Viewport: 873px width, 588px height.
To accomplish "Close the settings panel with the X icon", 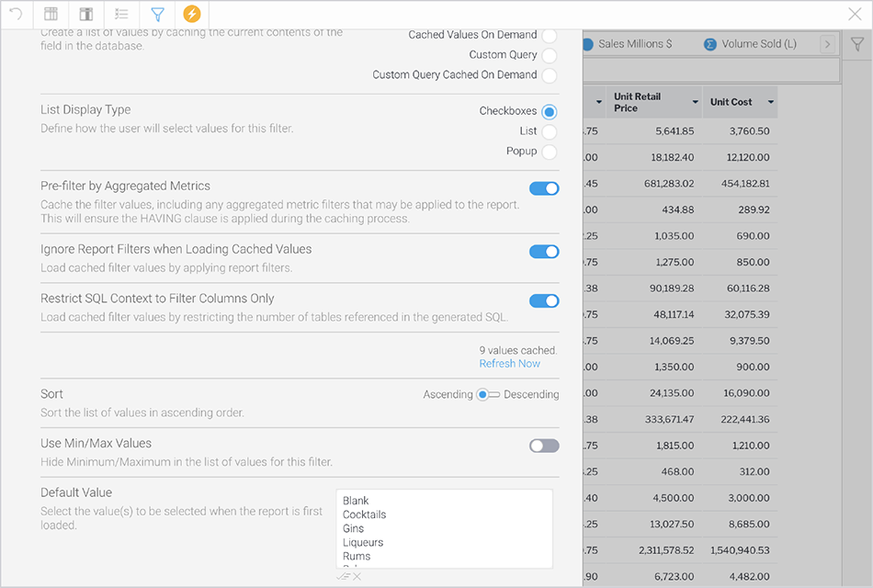I will click(x=854, y=14).
